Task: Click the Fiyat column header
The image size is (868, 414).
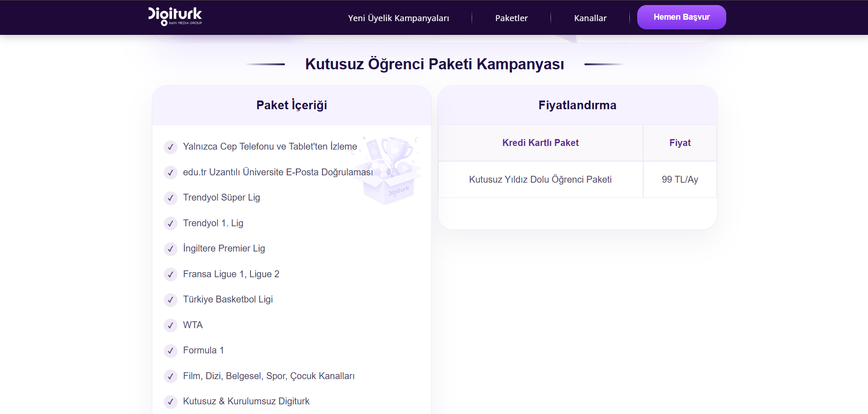Action: (680, 143)
